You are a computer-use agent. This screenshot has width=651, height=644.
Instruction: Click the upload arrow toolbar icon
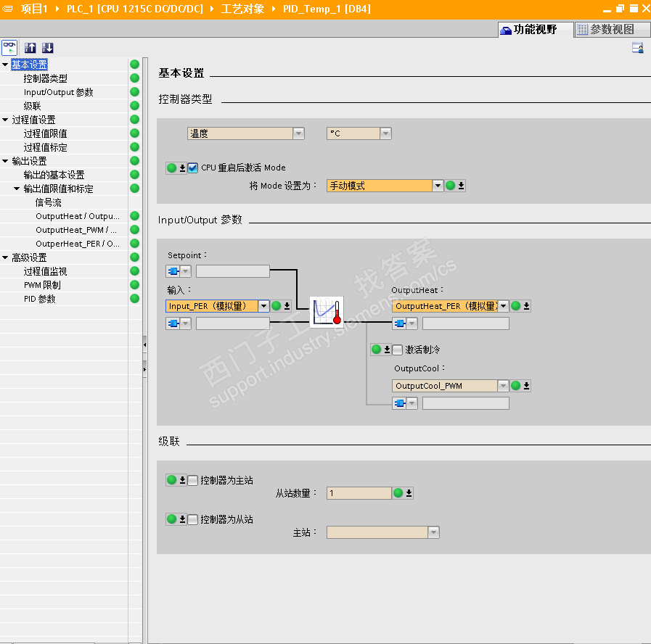[30, 48]
